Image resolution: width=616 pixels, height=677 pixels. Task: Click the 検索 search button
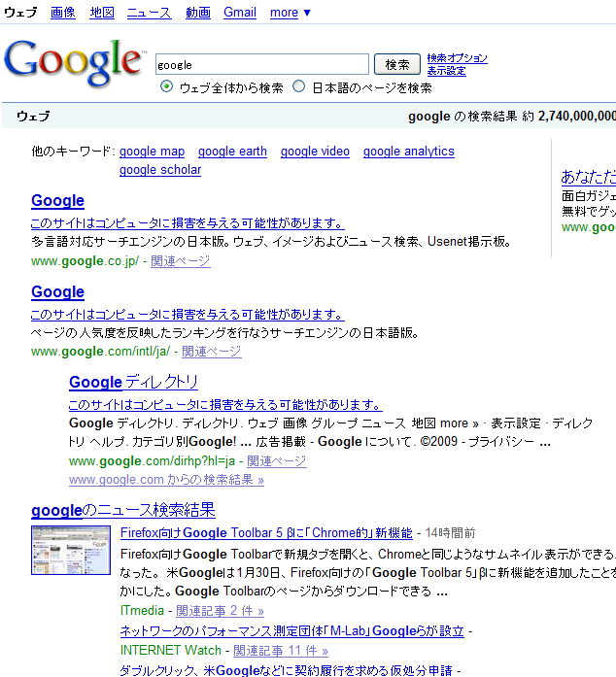point(397,64)
